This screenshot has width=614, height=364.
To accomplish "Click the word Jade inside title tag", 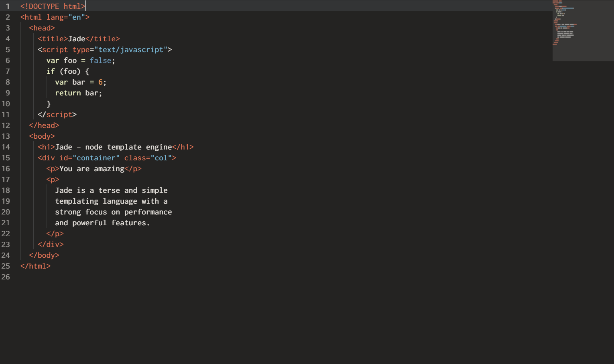I will pos(77,39).
